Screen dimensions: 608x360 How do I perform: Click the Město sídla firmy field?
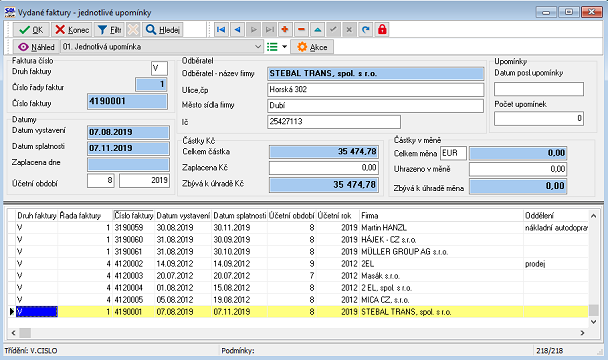click(x=375, y=106)
